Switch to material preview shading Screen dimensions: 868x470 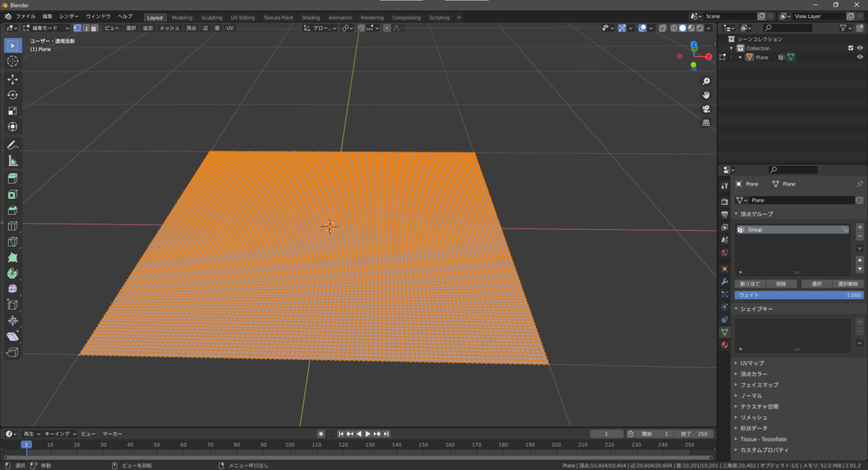(691, 28)
